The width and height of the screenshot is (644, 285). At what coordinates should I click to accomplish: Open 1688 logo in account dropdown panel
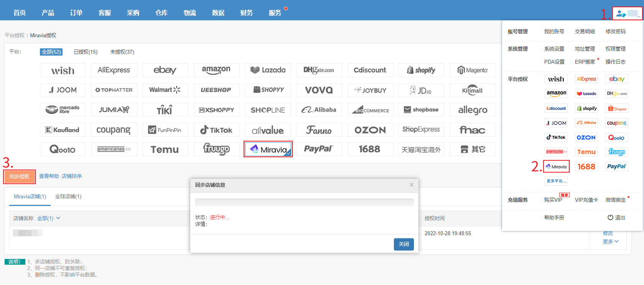pyautogui.click(x=586, y=166)
